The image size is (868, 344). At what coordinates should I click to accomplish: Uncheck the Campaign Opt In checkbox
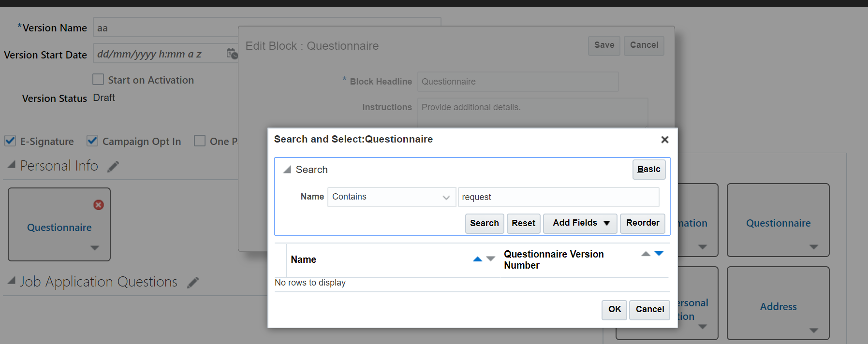coord(92,141)
